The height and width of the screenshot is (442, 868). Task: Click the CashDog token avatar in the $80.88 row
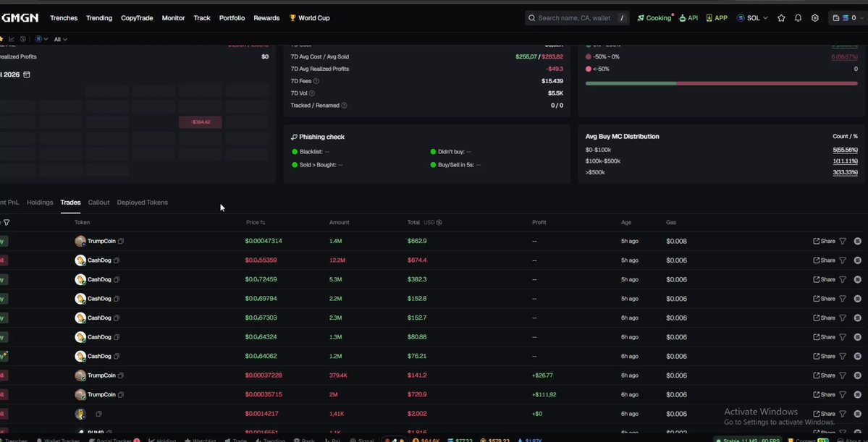coord(80,337)
